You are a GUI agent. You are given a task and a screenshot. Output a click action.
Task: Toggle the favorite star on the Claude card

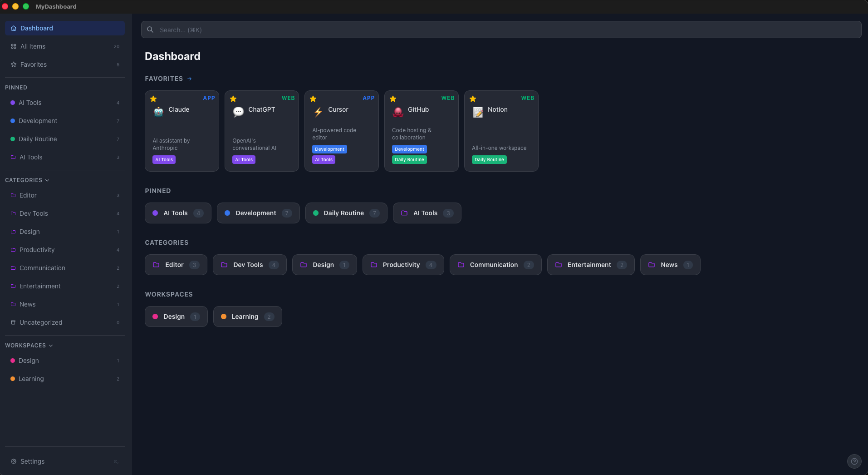tap(153, 98)
